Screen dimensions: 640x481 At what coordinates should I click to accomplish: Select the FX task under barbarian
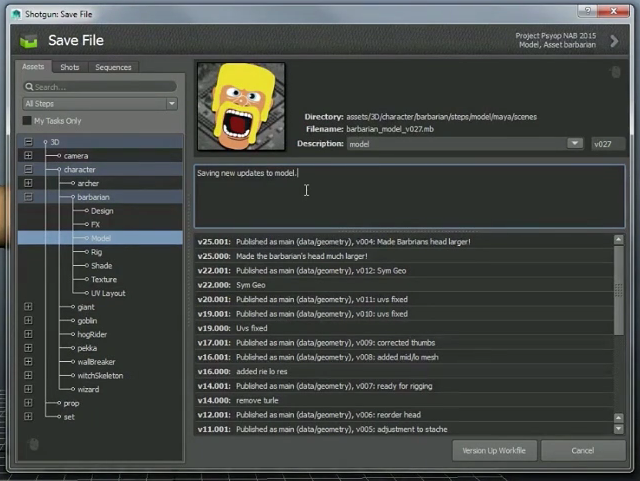96,225
